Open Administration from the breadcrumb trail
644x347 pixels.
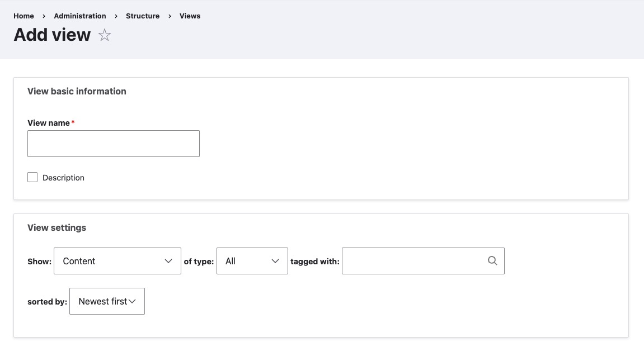79,16
